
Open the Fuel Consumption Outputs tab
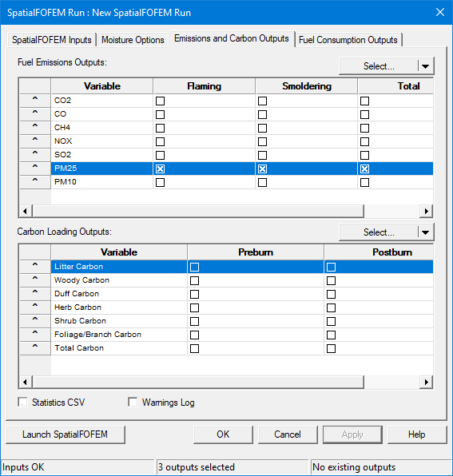(x=348, y=40)
